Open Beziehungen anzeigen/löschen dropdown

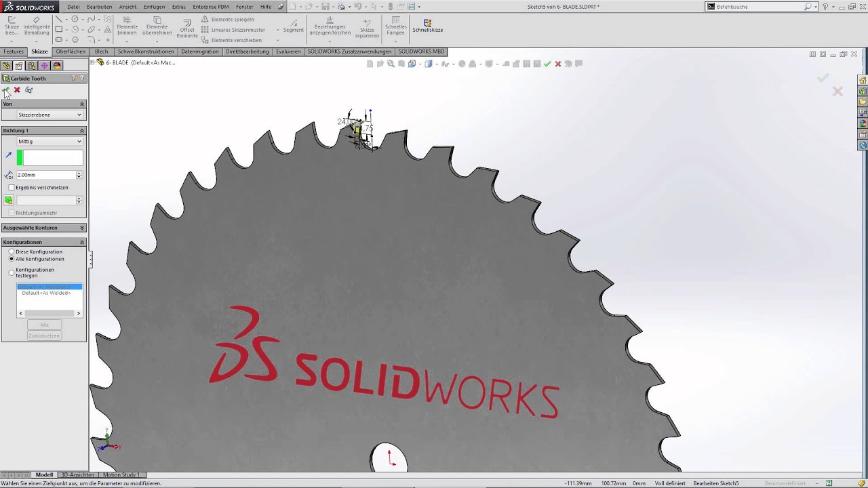coord(330,41)
